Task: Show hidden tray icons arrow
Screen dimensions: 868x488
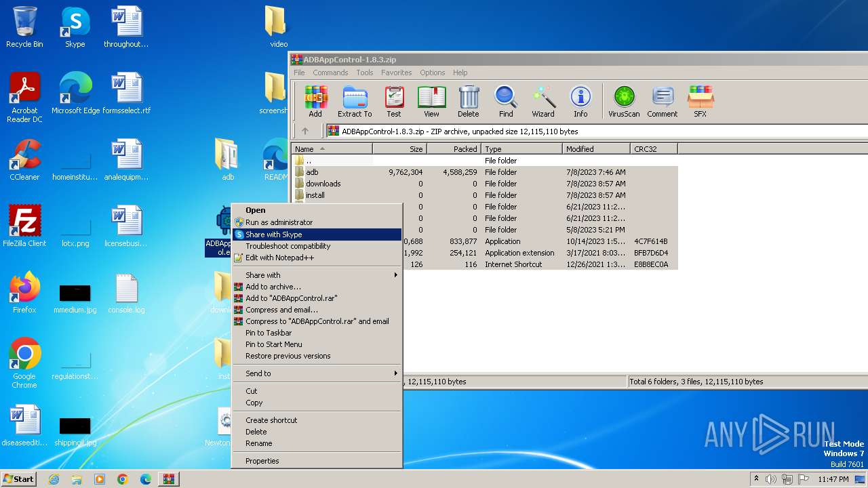Action: coord(756,479)
